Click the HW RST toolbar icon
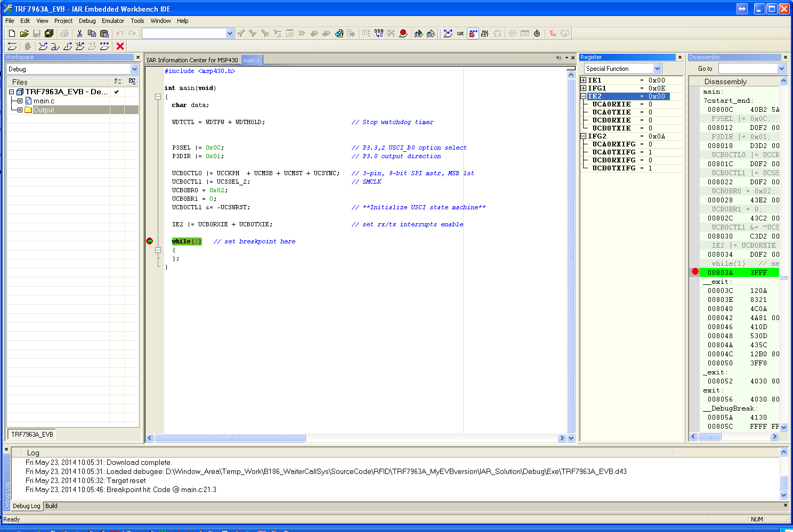The height and width of the screenshot is (532, 793). click(x=484, y=34)
